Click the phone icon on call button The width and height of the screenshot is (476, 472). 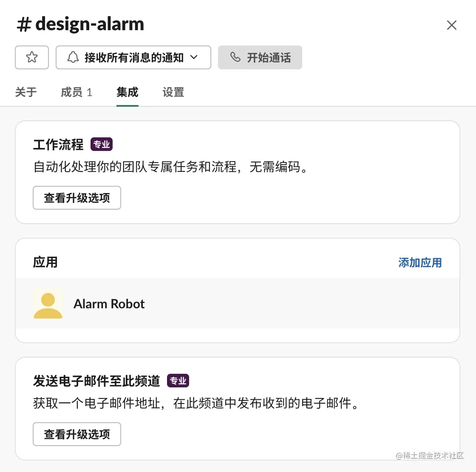point(235,57)
